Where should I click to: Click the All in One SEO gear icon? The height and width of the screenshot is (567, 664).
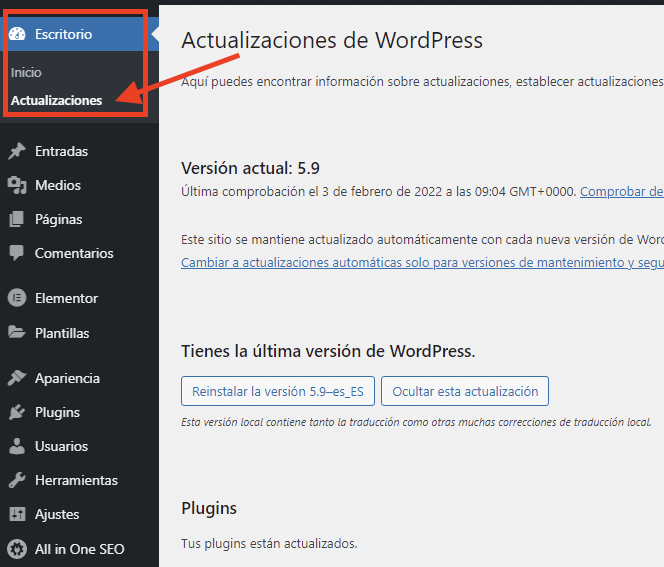pos(17,549)
